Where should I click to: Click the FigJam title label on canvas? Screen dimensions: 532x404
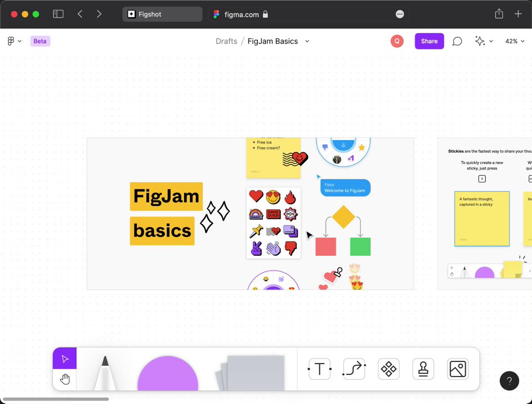166,196
